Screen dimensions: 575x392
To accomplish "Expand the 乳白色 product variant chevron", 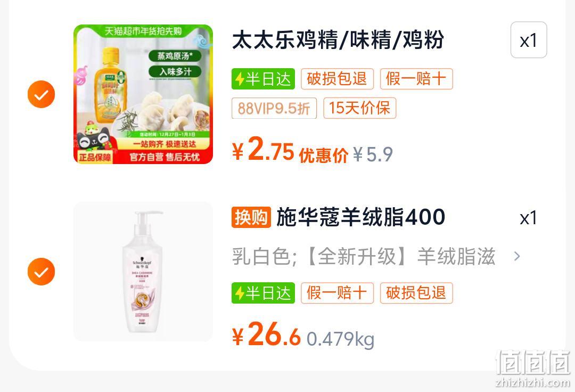I will (516, 256).
